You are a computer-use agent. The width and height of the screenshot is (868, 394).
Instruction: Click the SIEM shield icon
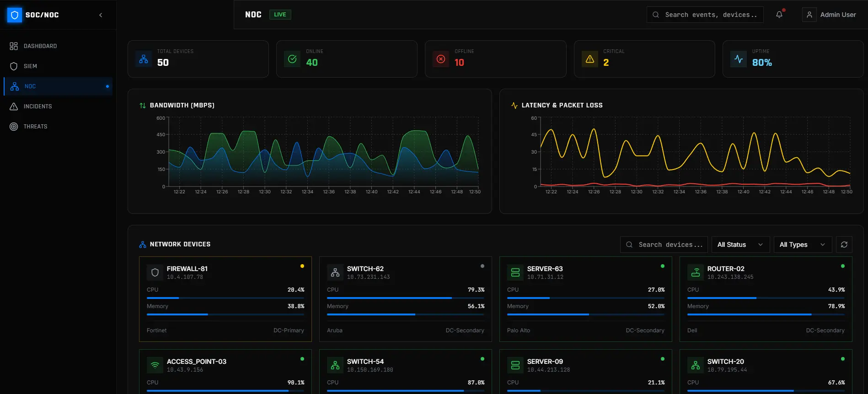14,66
